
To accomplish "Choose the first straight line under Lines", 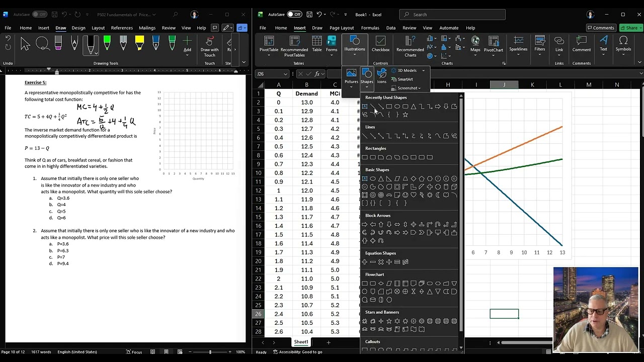I will [x=365, y=136].
